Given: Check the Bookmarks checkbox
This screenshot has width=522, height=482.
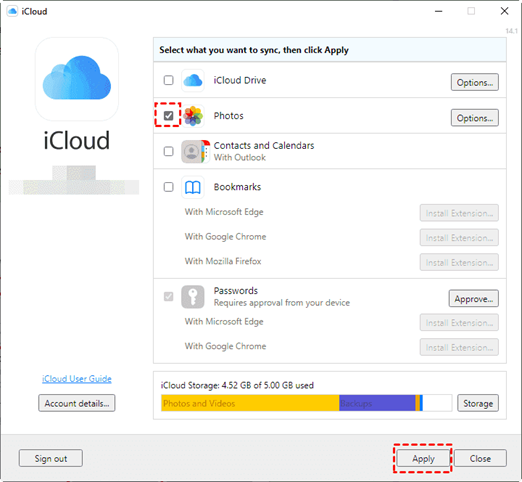Looking at the screenshot, I should click(168, 187).
